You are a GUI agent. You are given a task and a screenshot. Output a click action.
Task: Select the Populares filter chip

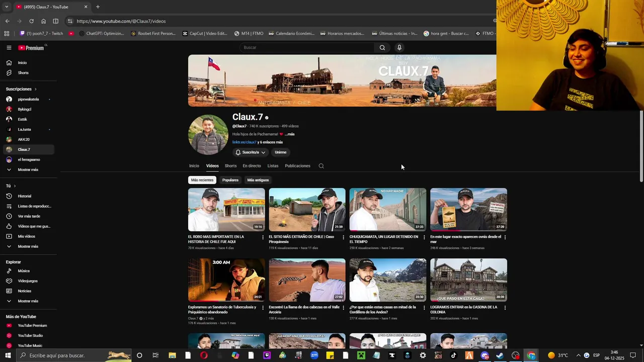pyautogui.click(x=230, y=180)
